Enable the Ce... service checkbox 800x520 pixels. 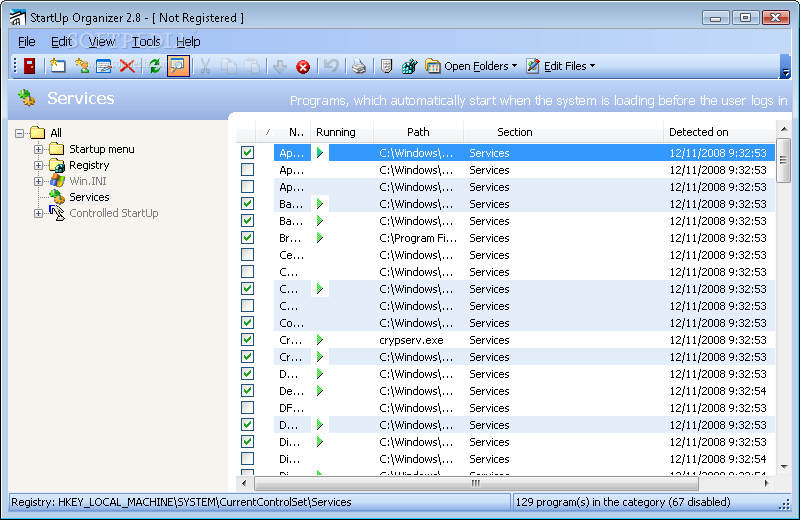point(247,255)
